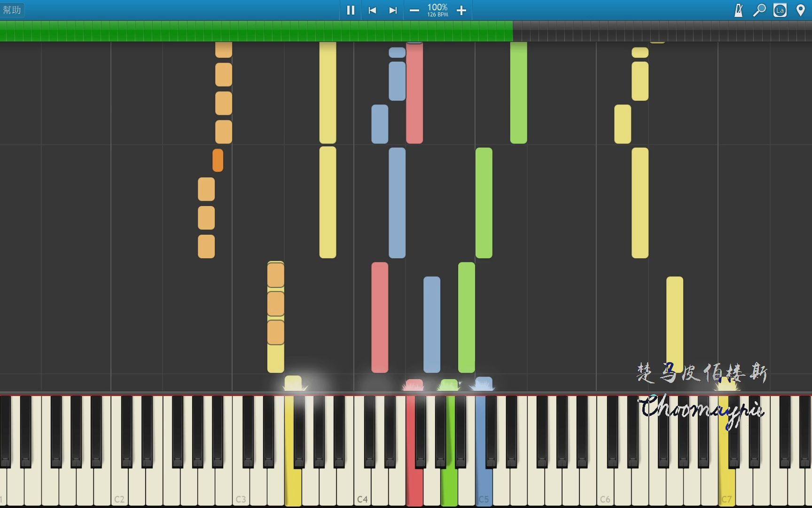
Task: Seek within the green progress bar
Action: 256,31
